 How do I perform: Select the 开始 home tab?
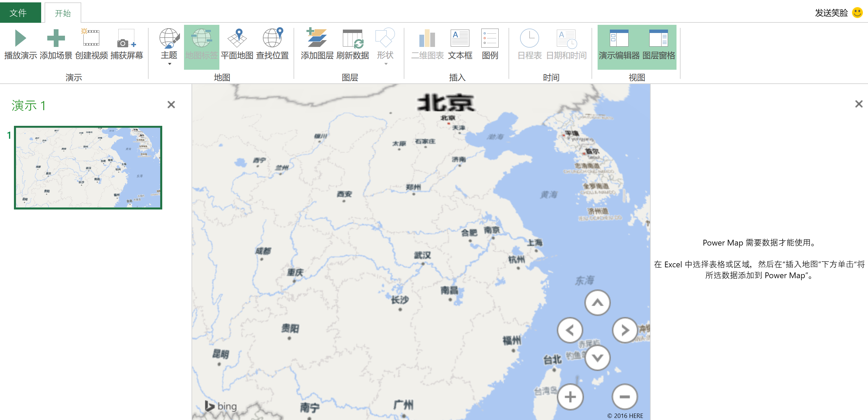coord(63,13)
